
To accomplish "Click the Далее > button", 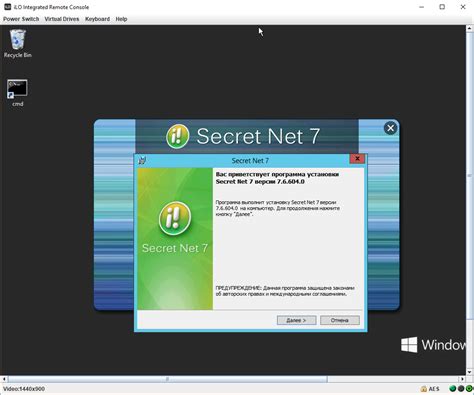I will tap(296, 320).
